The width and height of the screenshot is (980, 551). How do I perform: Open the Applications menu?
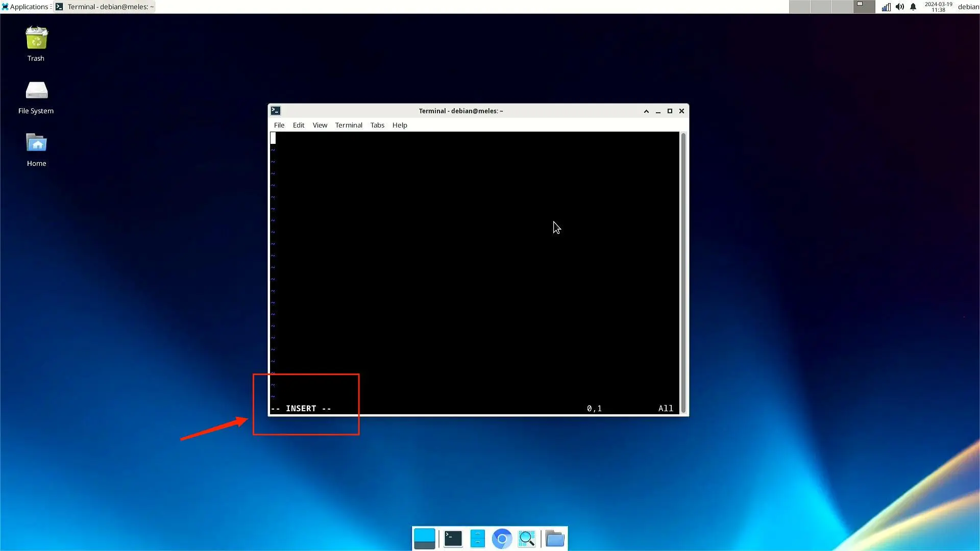tap(26, 7)
